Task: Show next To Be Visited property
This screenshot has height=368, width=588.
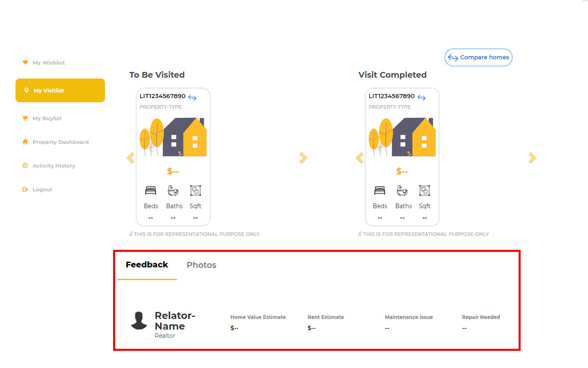Action: point(303,158)
